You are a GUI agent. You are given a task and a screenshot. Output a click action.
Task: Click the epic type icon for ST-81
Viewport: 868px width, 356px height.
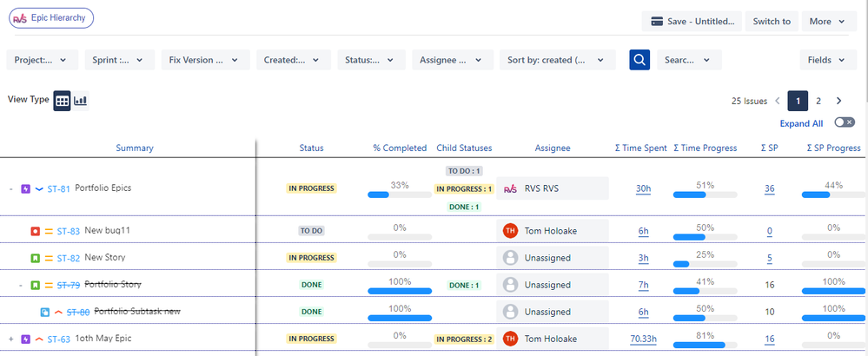tap(25, 189)
